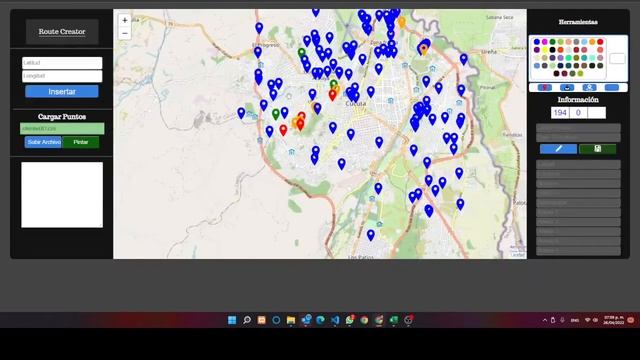
Task: Show hidden system tray icons
Action: [x=544, y=320]
